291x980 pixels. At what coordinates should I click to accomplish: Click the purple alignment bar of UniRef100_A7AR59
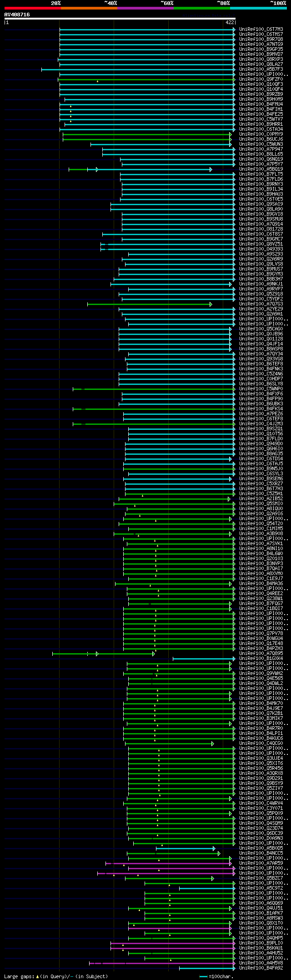169,863
